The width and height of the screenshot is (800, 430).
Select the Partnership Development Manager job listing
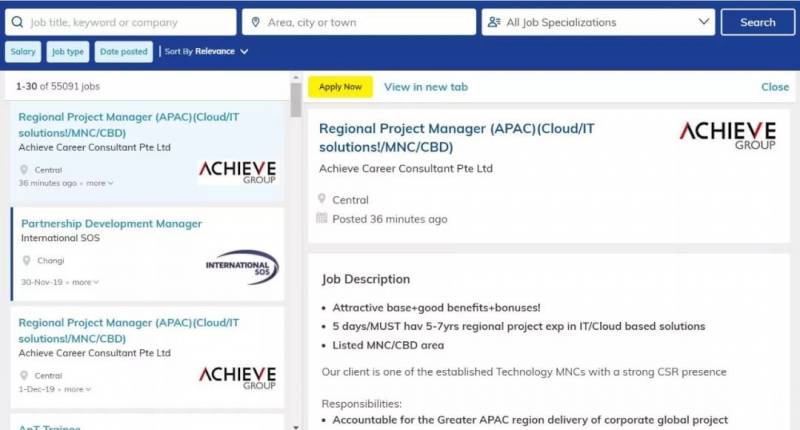pos(111,224)
